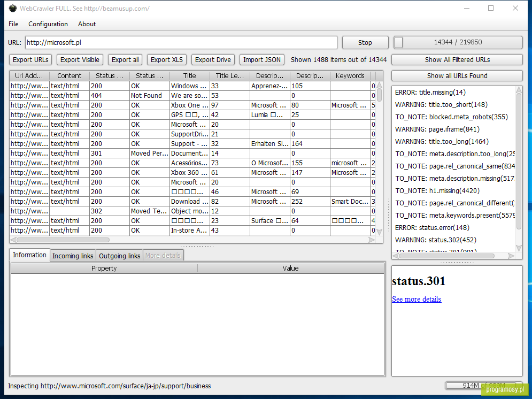The width and height of the screenshot is (532, 399).
Task: Click title length cell 97
Action: click(x=229, y=105)
